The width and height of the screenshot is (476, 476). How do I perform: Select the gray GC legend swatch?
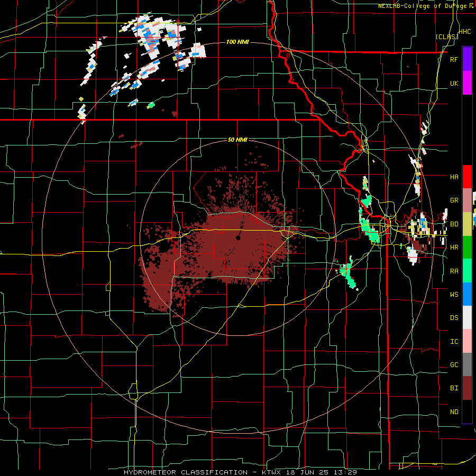pos(467,364)
